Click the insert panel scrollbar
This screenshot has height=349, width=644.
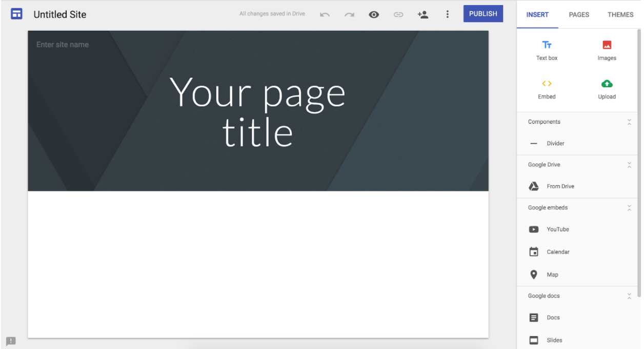pyautogui.click(x=639, y=163)
